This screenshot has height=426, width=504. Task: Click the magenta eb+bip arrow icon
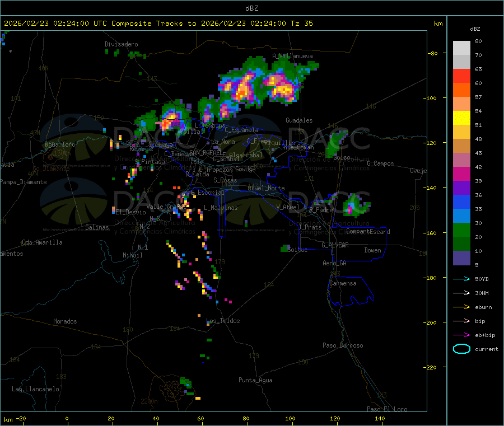pyautogui.click(x=461, y=335)
